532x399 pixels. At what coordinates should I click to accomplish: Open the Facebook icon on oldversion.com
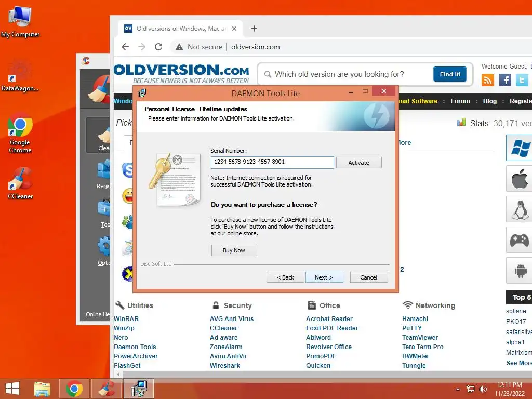coord(505,80)
